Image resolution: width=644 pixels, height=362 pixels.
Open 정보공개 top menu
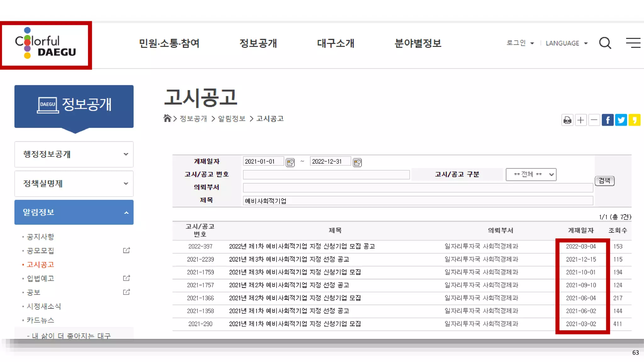[258, 43]
